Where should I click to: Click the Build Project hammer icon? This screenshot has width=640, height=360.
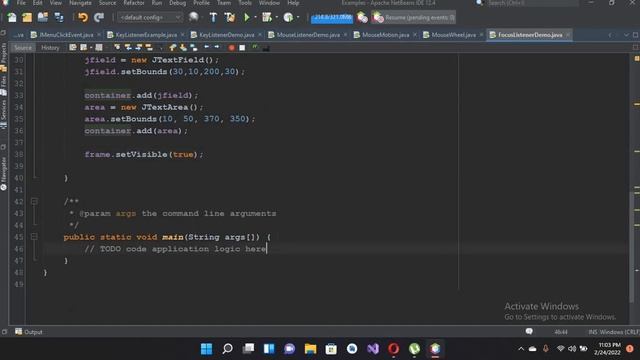(x=213, y=17)
